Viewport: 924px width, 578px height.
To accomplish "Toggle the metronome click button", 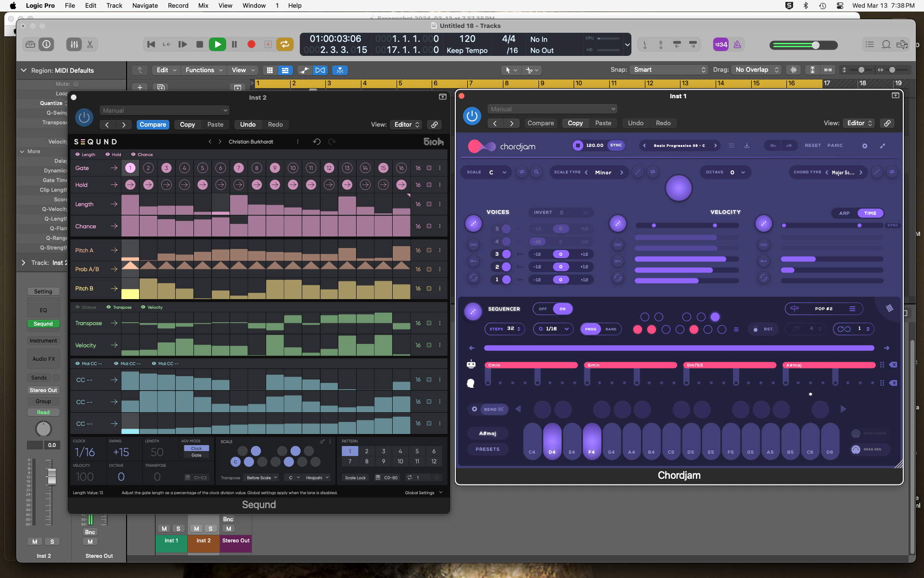I will [737, 44].
